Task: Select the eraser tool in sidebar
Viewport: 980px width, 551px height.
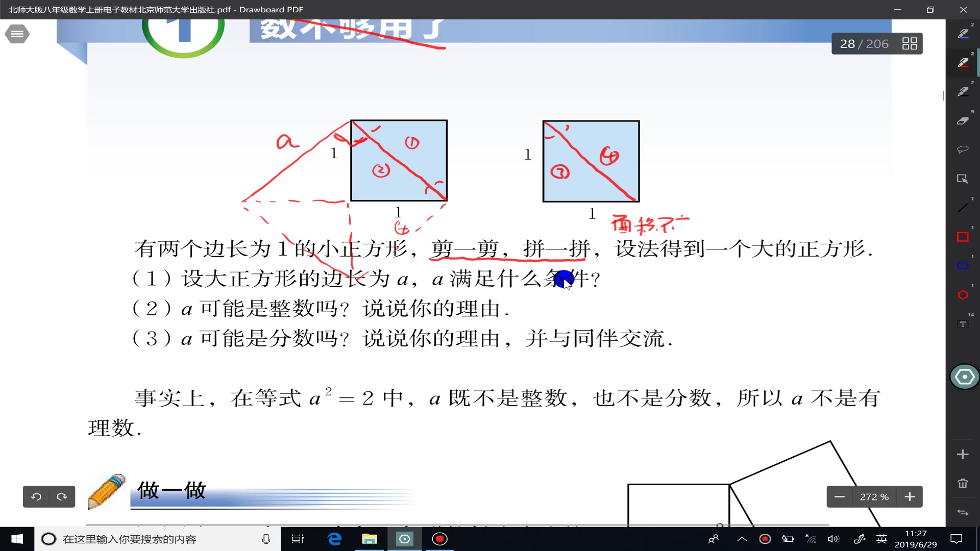Action: click(963, 121)
